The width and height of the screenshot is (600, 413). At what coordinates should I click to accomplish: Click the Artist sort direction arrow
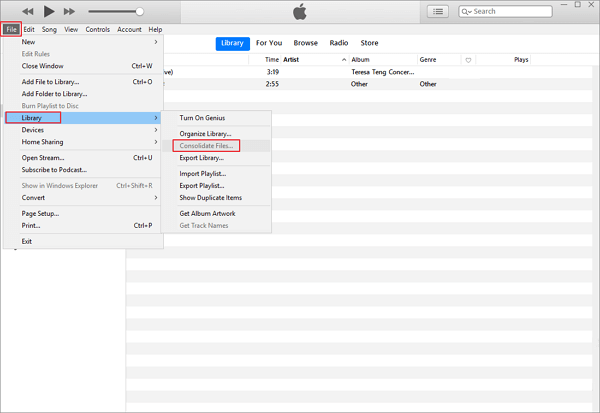pos(344,60)
